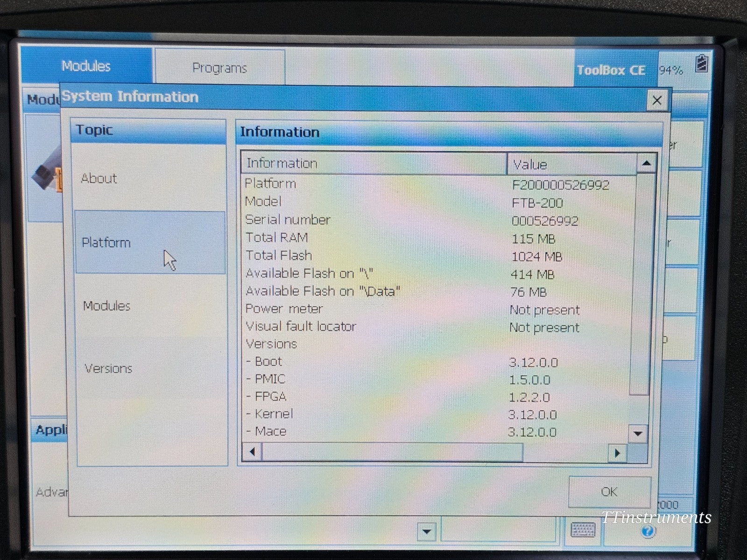Select the About topic
This screenshot has height=560, width=747.
pyautogui.click(x=99, y=179)
